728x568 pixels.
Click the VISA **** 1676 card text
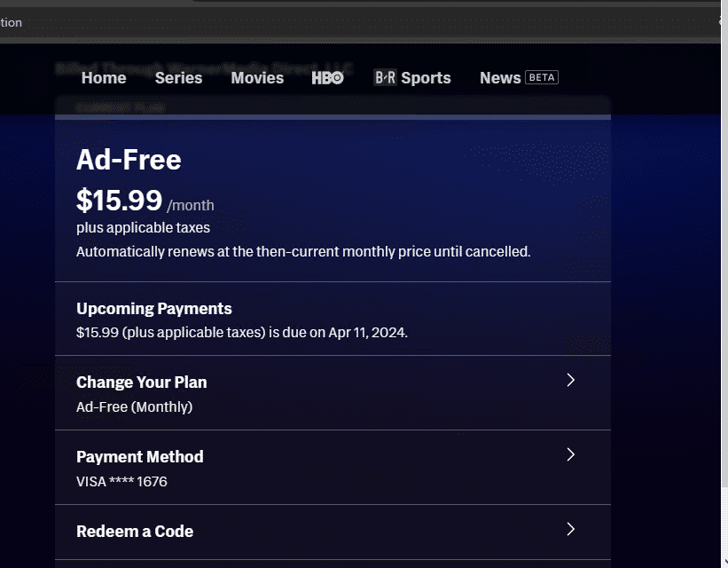click(x=121, y=482)
